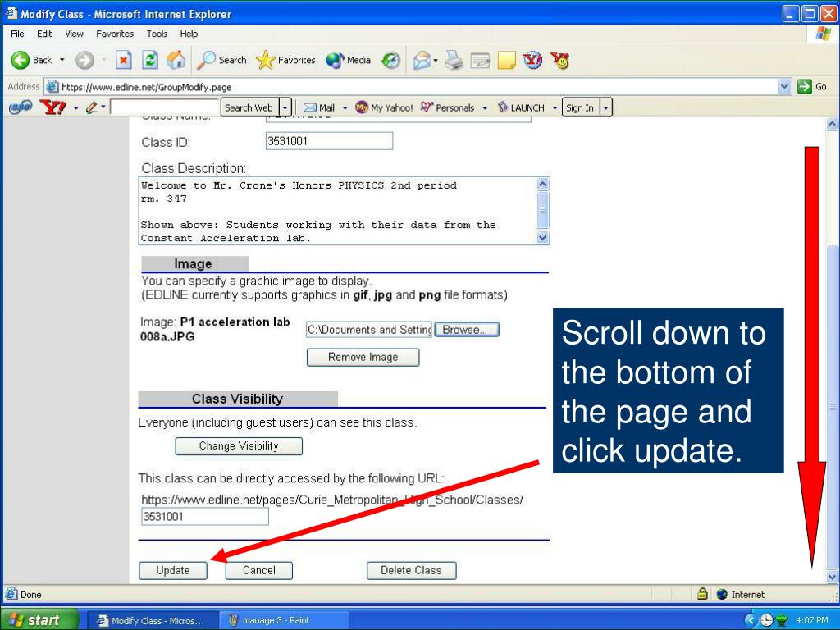The width and height of the screenshot is (840, 630).
Task: Click the SBC logo icon in toolbar
Action: (x=21, y=107)
